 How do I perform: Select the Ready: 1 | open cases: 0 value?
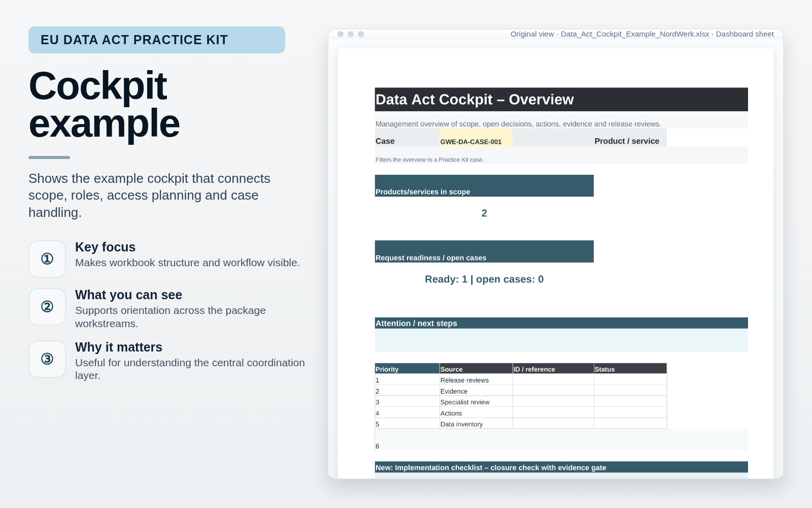click(484, 279)
